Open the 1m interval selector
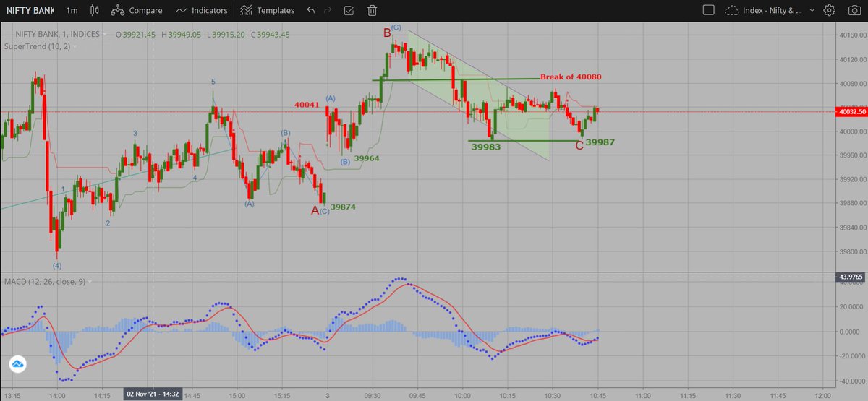The height and width of the screenshot is (401, 868). [72, 10]
